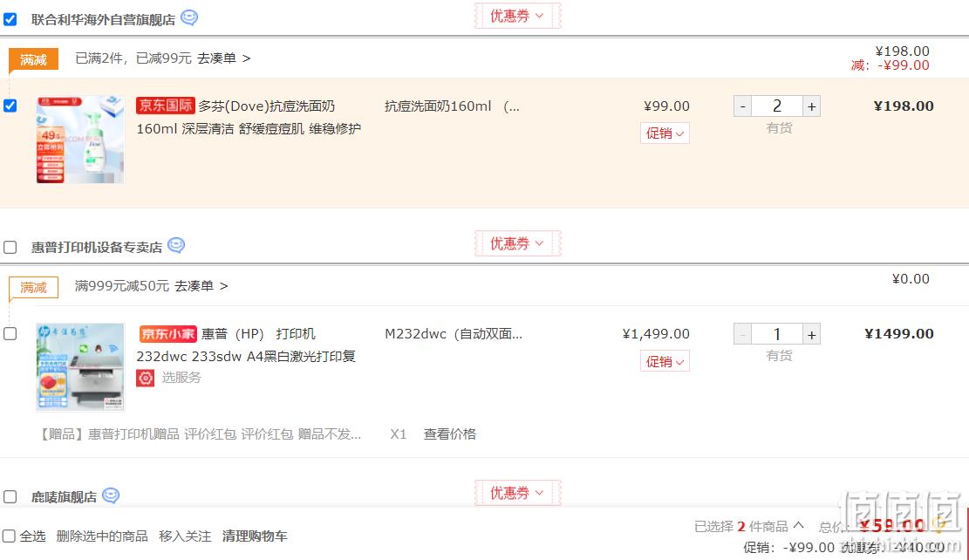Check the 鹿唛旗舰店 store checkbox
This screenshot has height=560, width=969.
(10, 497)
